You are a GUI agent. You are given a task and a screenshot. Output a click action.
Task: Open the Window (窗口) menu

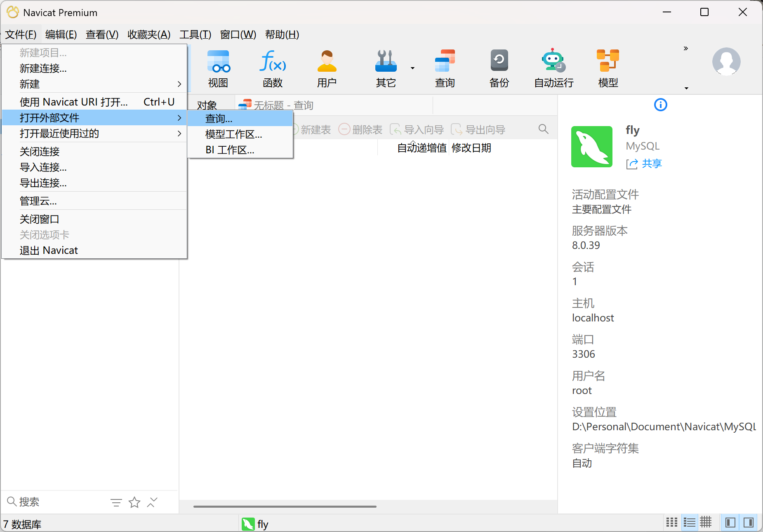point(238,35)
